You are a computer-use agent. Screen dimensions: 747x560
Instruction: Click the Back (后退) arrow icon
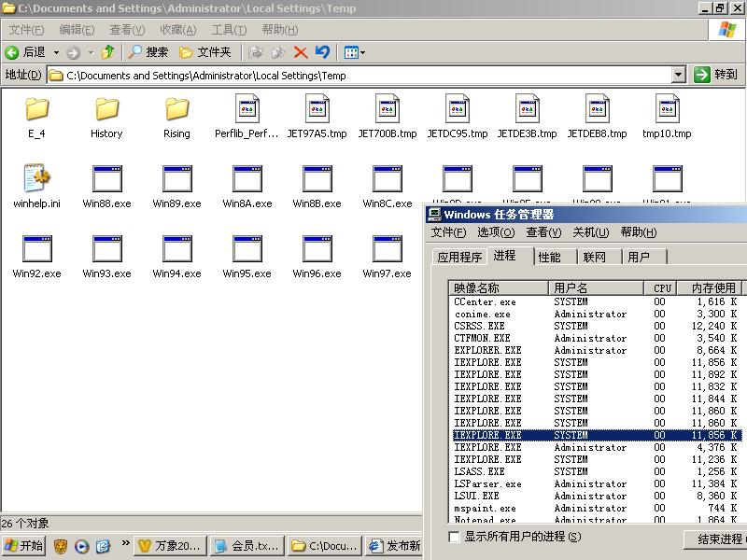(12, 52)
